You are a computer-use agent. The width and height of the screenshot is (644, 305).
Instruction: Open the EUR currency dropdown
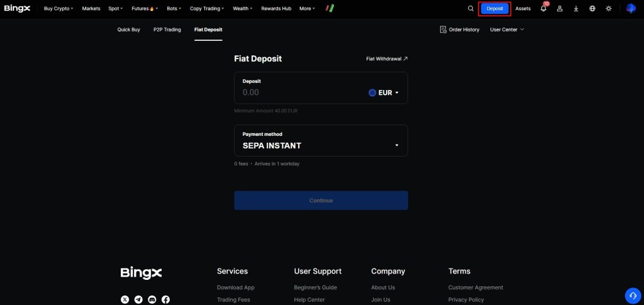384,93
